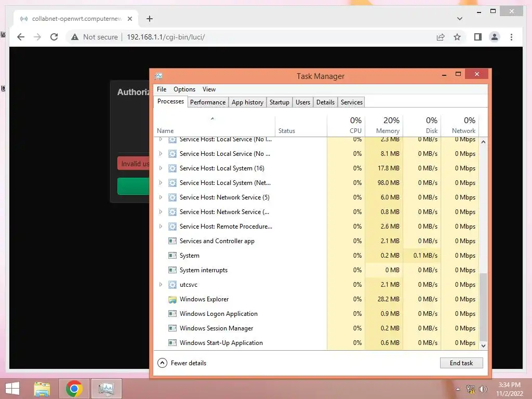Click the clock showing 3:34 PM
Image resolution: width=532 pixels, height=399 pixels.
pos(509,385)
